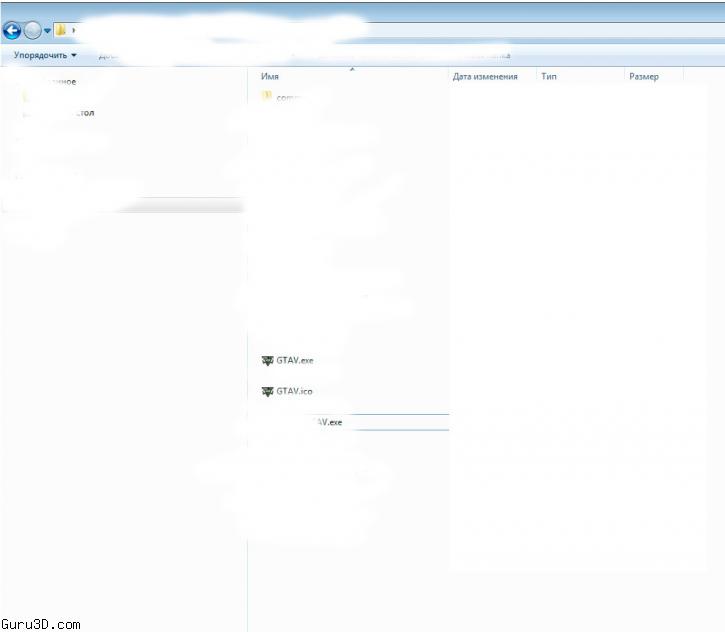Screen dimensions: 725x632
Task: Select the GTAV.exe file icon
Action: [x=268, y=361]
